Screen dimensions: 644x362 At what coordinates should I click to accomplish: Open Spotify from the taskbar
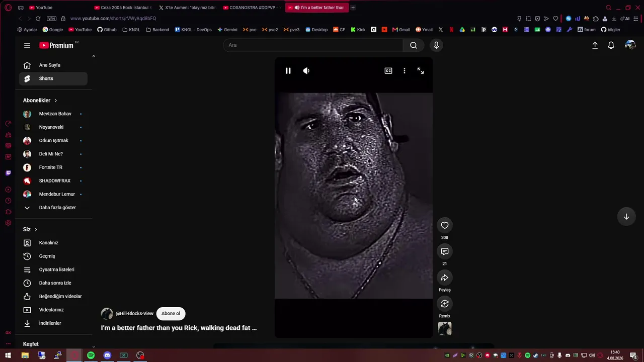tap(91, 355)
